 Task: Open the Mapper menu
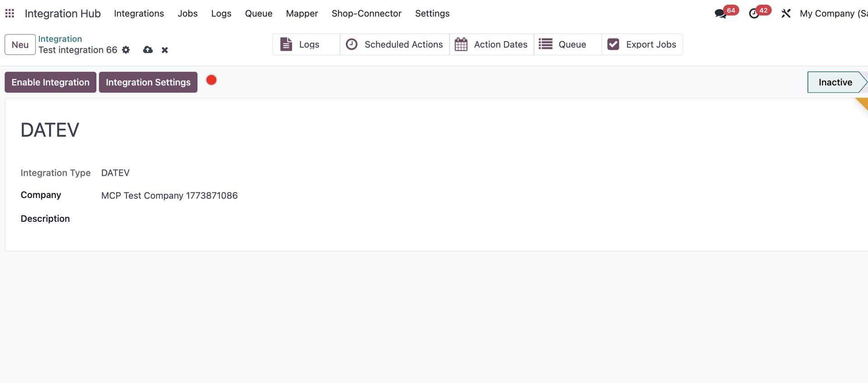pos(302,14)
